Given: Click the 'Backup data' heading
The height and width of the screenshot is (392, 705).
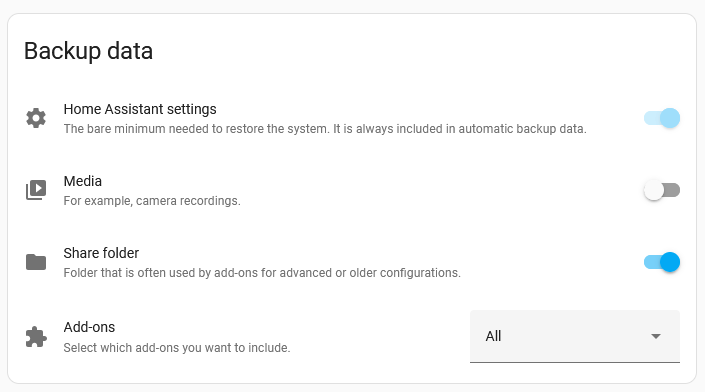Looking at the screenshot, I should (89, 51).
